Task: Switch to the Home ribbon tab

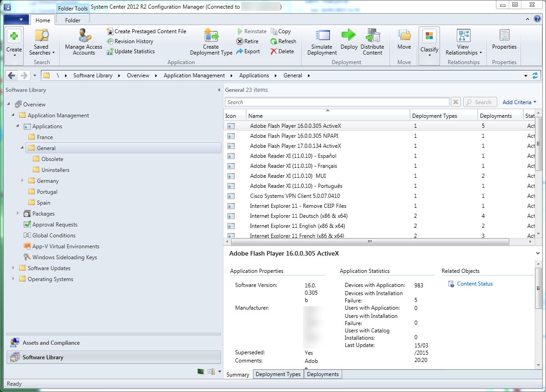Action: (x=43, y=20)
